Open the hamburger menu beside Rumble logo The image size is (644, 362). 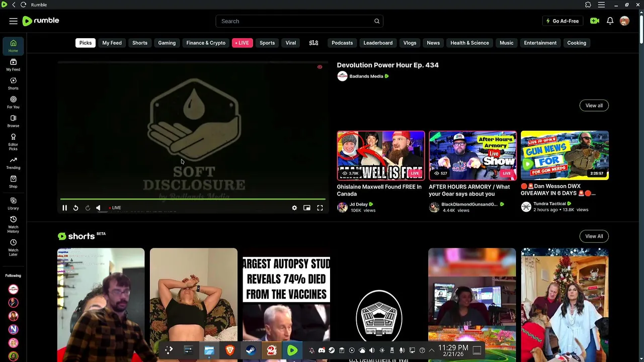click(13, 21)
